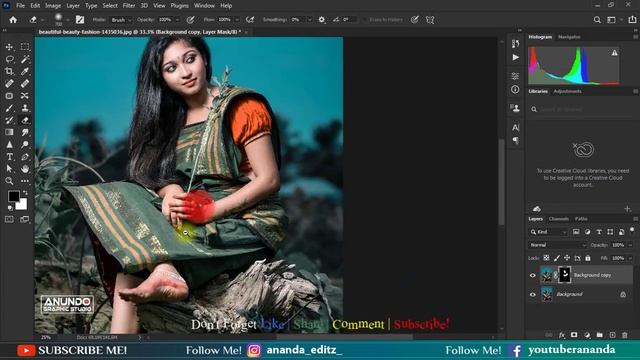
Task: Select the Brush tool in toolbox
Action: [x=9, y=108]
